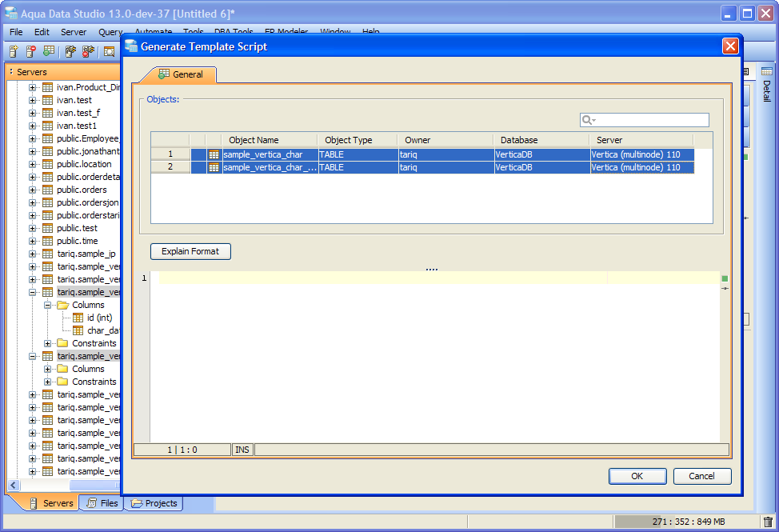The image size is (779, 532).
Task: Expand the public.orders tree node
Action: coord(32,190)
